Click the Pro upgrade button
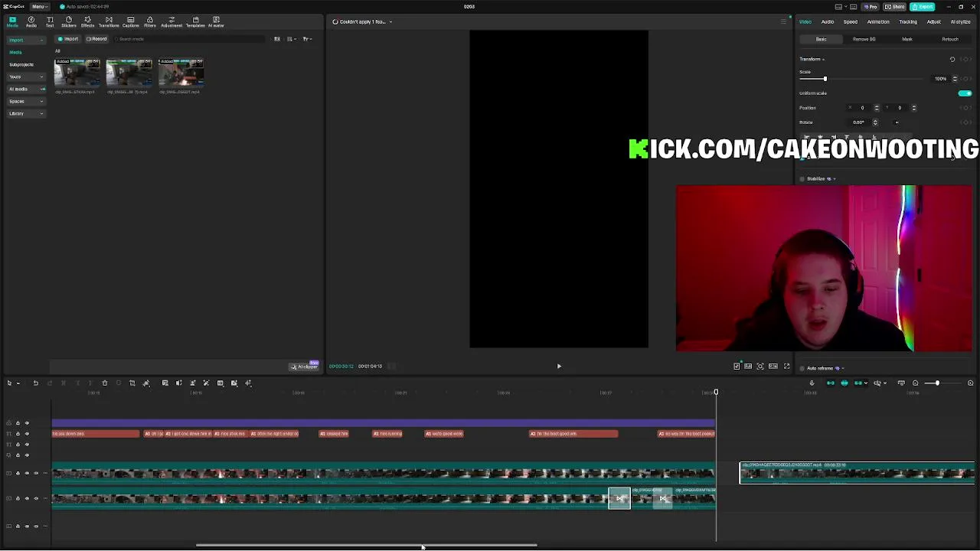The width and height of the screenshot is (980, 551). coord(870,6)
